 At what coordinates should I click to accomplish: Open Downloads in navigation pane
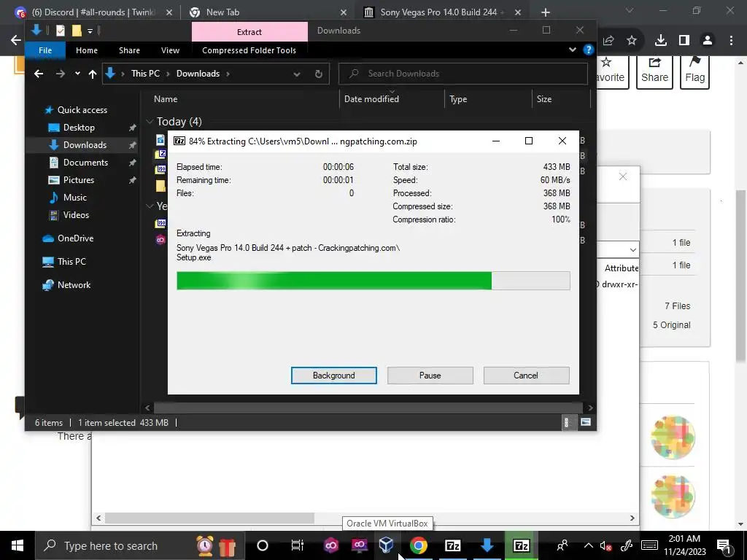click(x=85, y=145)
